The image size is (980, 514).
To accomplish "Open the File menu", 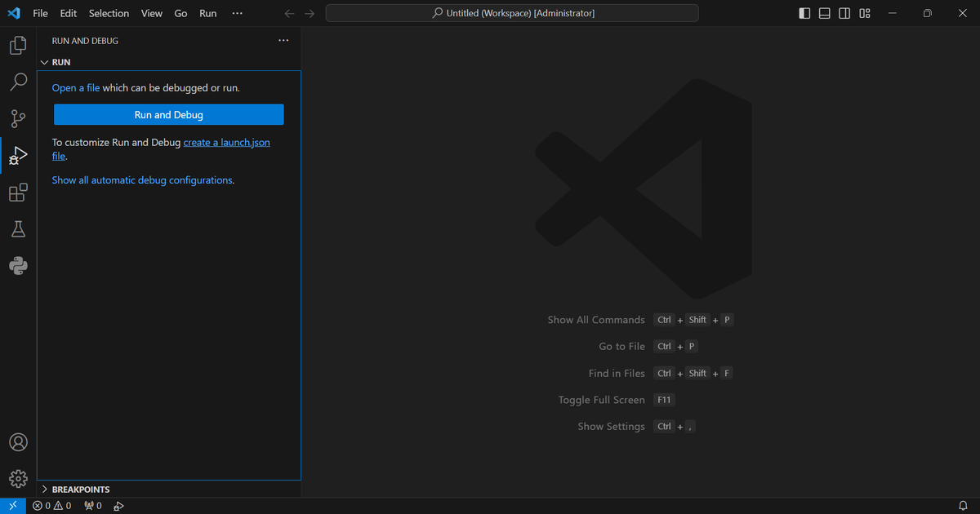I will coord(40,13).
